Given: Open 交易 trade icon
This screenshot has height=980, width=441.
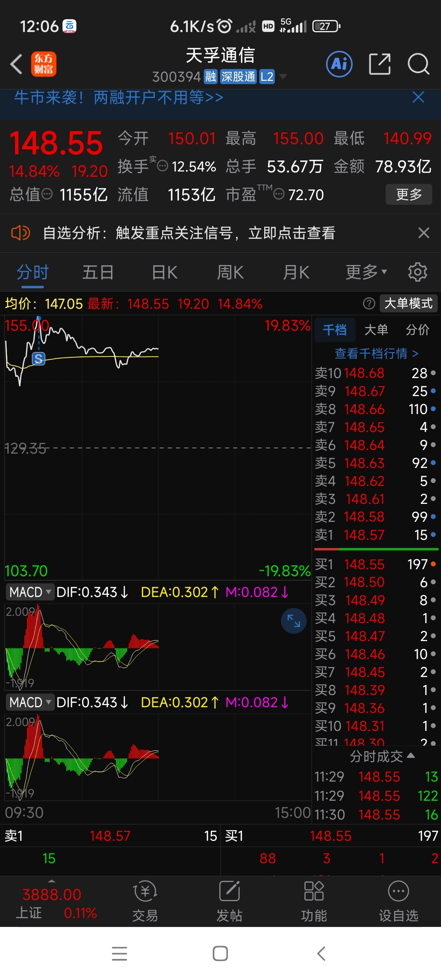Looking at the screenshot, I should [x=145, y=902].
